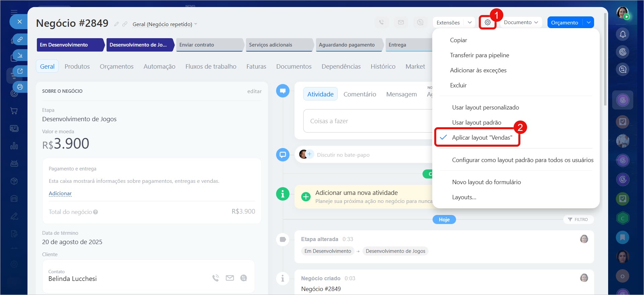The width and height of the screenshot is (644, 295).
Task: Expand the Orçamento button arrow
Action: pos(589,22)
